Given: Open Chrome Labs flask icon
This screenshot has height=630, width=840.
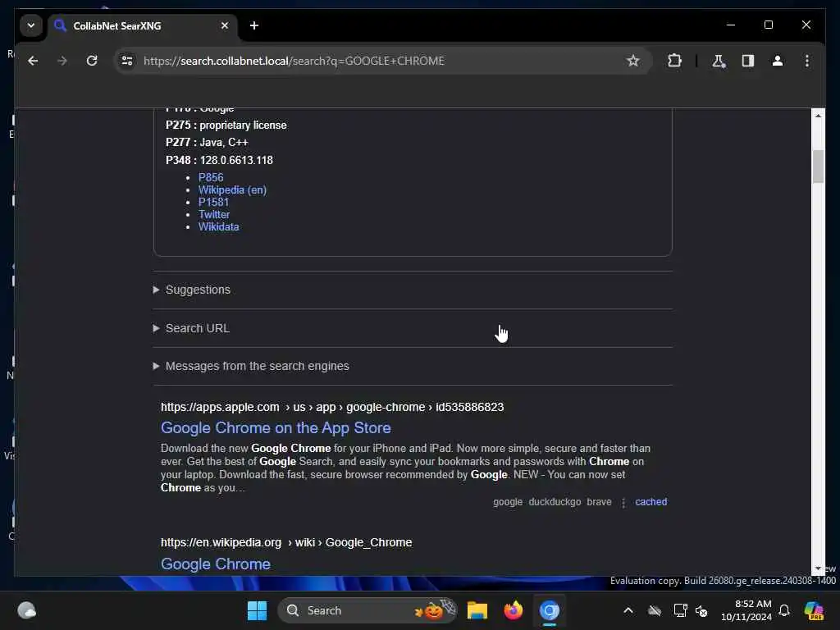Looking at the screenshot, I should coord(719,61).
